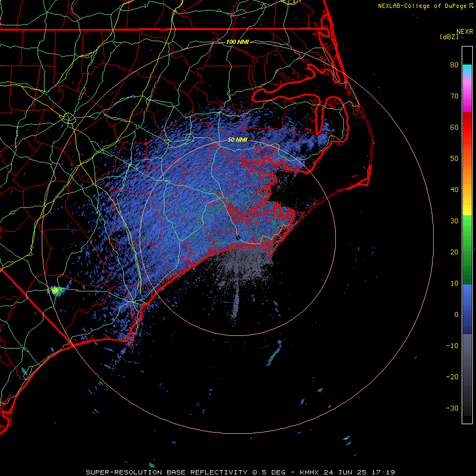Viewport: 476px width, 476px height.
Task: Click the 0 value on dBZ scale
Action: pos(456,315)
